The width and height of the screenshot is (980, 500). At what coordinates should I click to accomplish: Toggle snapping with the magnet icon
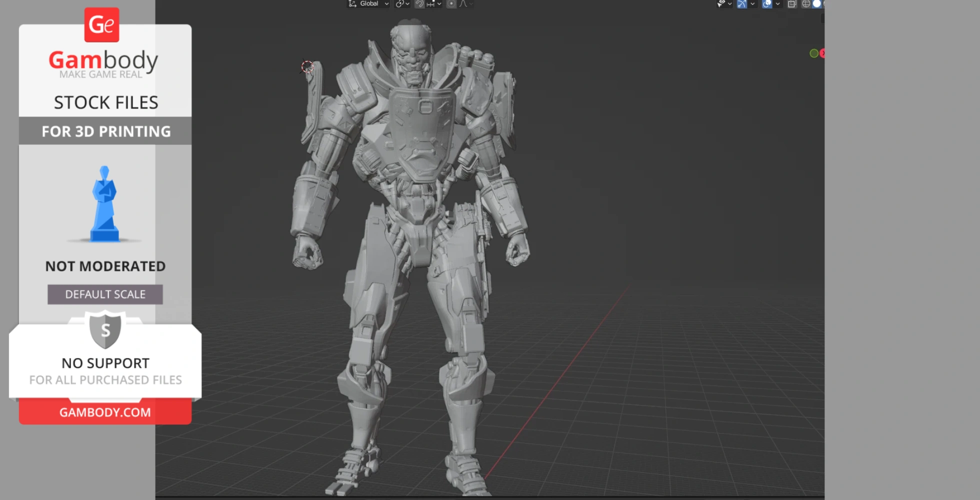(x=419, y=3)
